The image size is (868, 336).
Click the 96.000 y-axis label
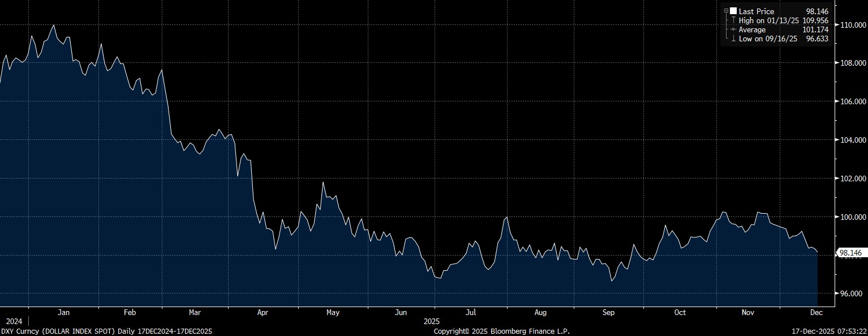click(852, 294)
